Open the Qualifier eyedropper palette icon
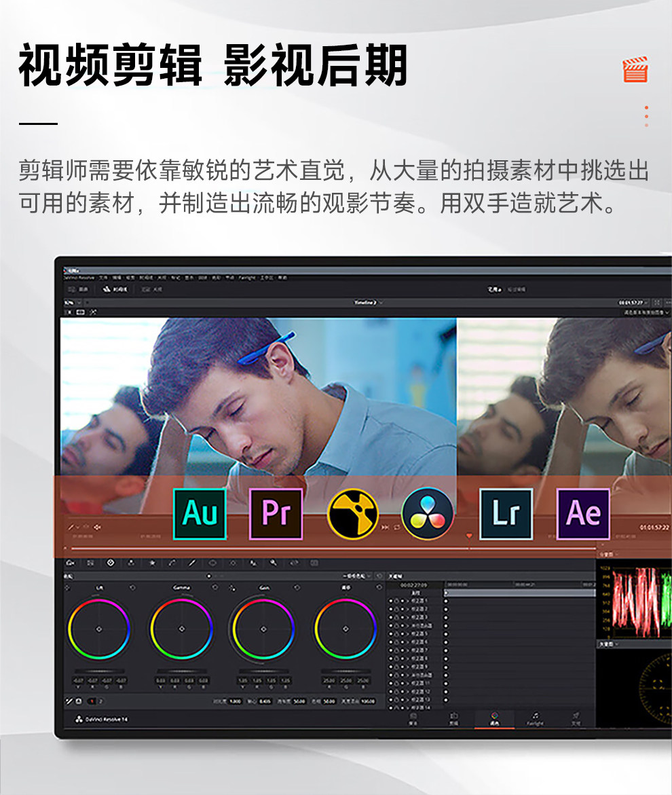672x795 pixels. coord(192,563)
